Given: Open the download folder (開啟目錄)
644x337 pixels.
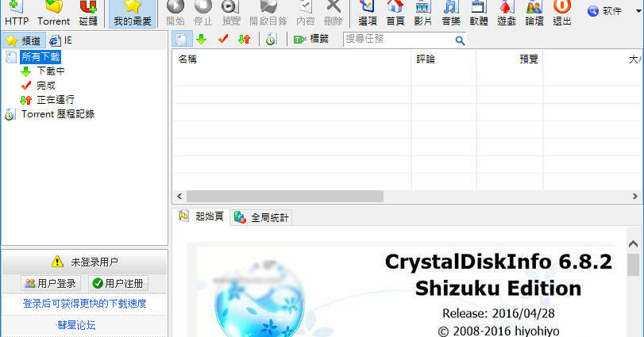Looking at the screenshot, I should pyautogui.click(x=268, y=13).
